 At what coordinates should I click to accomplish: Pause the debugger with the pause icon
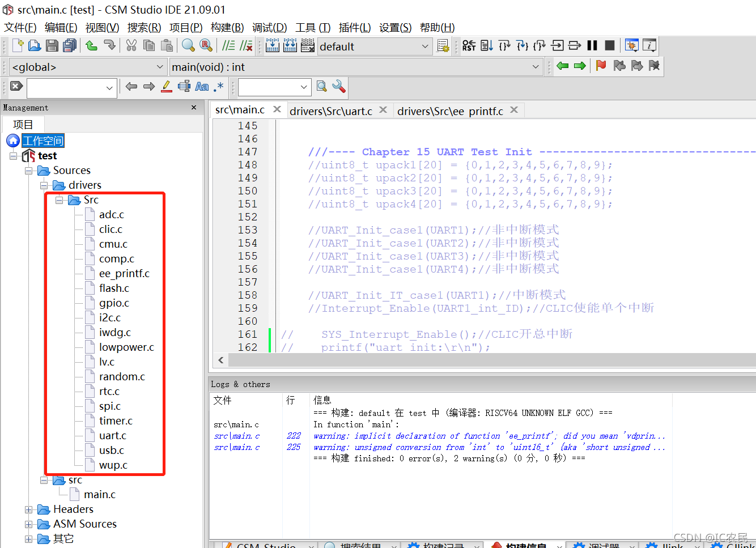(592, 46)
